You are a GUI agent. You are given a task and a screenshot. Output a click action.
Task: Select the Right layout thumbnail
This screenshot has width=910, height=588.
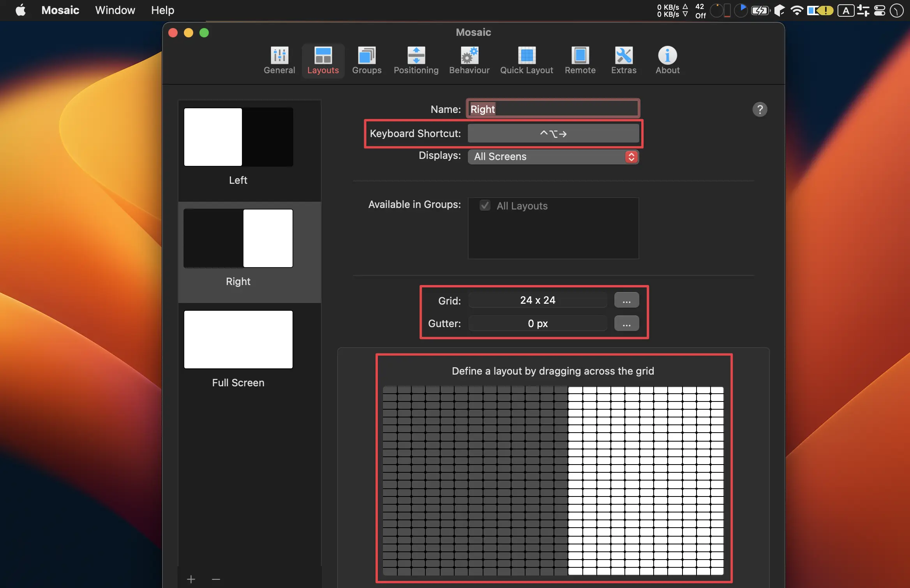238,238
